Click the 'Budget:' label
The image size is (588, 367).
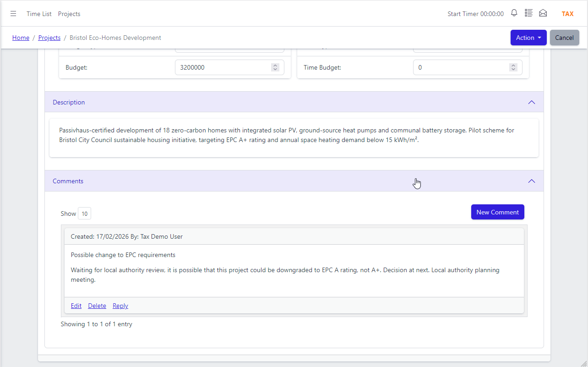tap(76, 67)
